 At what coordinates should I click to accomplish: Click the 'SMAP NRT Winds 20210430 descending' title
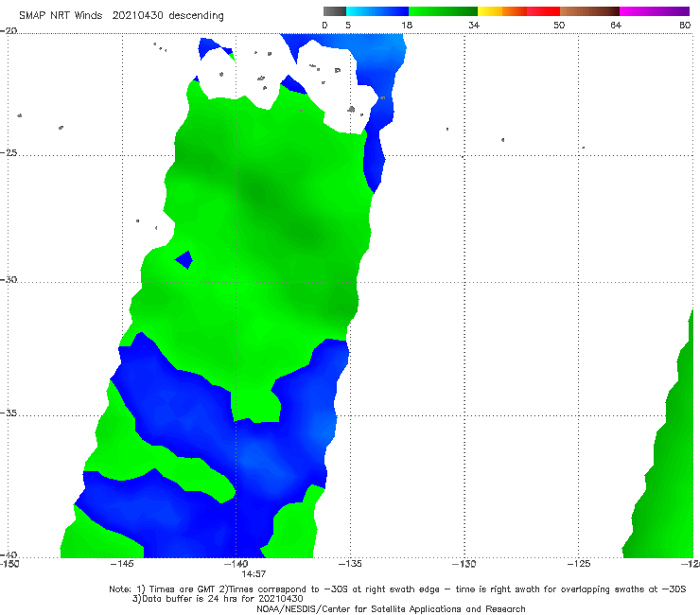tap(121, 15)
